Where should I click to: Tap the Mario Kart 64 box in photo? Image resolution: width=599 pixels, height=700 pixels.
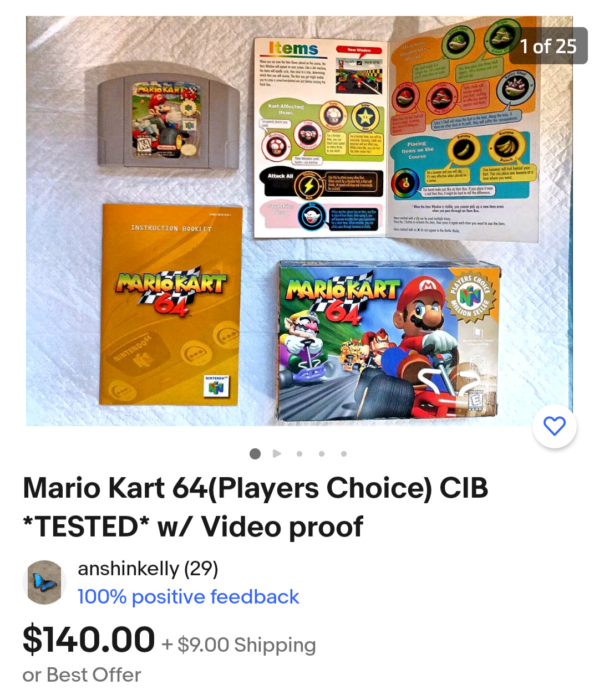388,341
